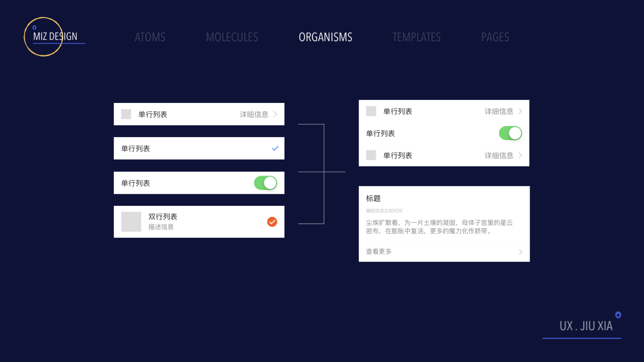Expand the 详细信息 chevron in the left top card
Image resolution: width=644 pixels, height=362 pixels.
point(275,114)
